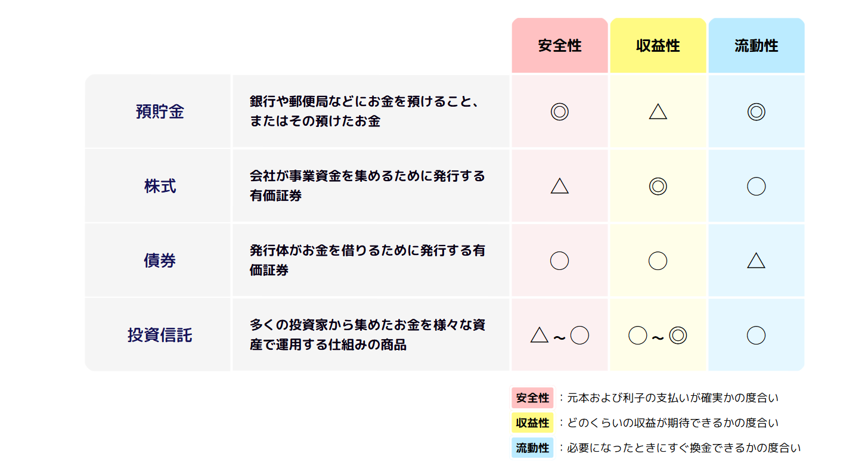Click the yellow 収益性 legend swatch
Image resolution: width=868 pixels, height=472 pixels.
[532, 423]
